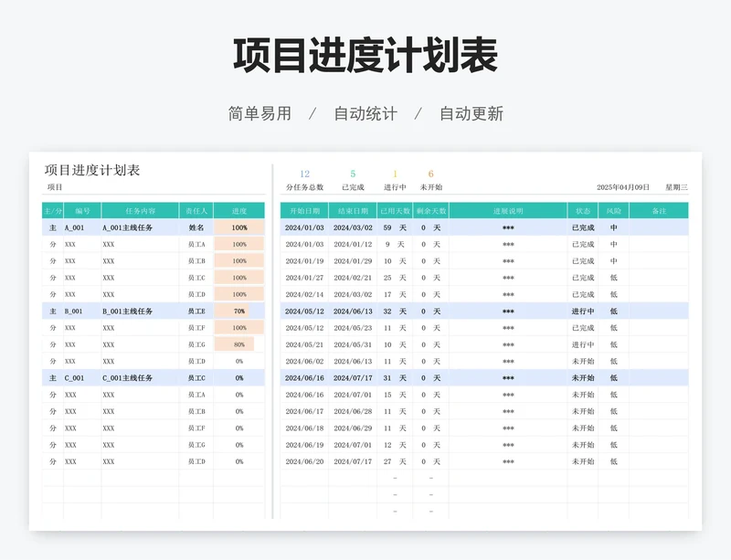Viewport: 731px width, 560px height.
Task: Click the 未开始 summary count 6
Action: [x=430, y=174]
